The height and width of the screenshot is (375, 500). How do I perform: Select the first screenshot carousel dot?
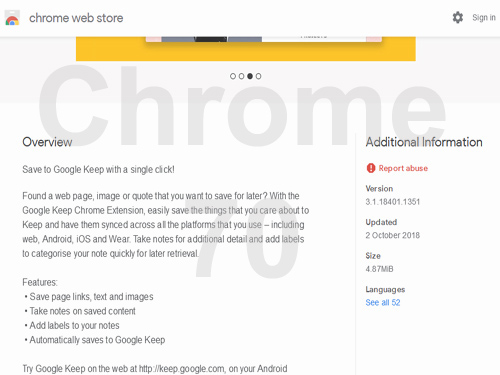[233, 76]
